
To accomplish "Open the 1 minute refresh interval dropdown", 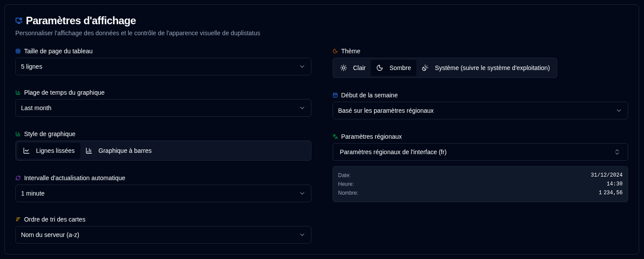I will coord(163,193).
